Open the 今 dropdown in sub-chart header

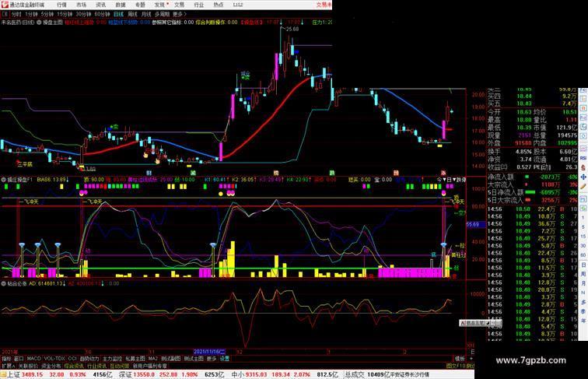[x=441, y=180]
